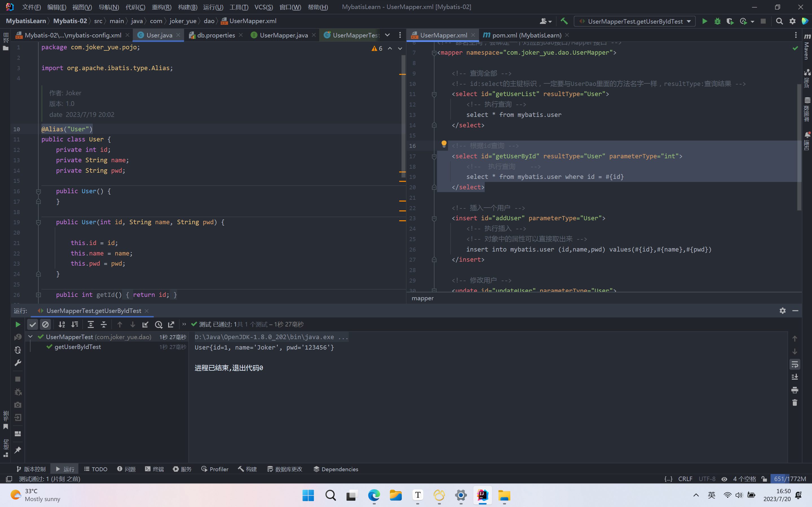This screenshot has height=507, width=812.
Task: Collapse the UserMapperTest tree node
Action: coord(30,337)
